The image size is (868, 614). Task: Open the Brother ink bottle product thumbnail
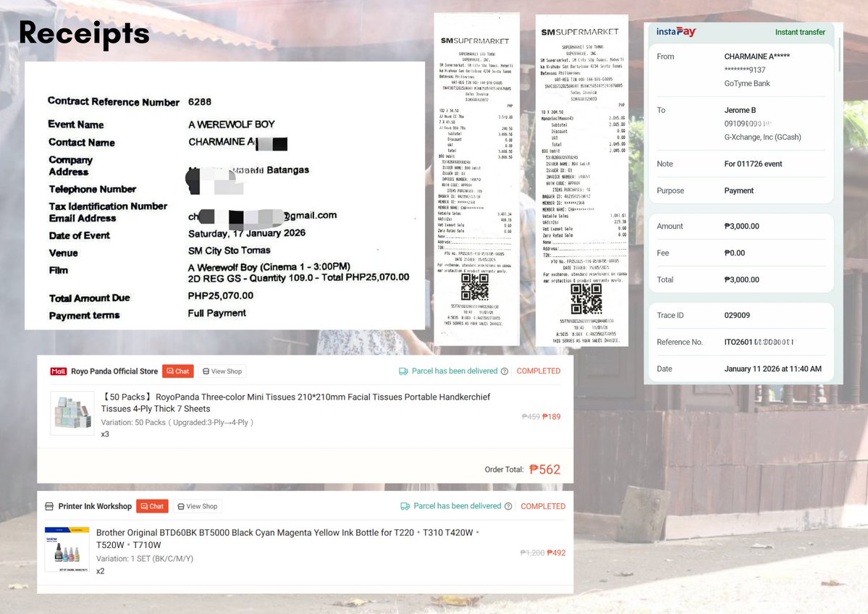pyautogui.click(x=67, y=550)
